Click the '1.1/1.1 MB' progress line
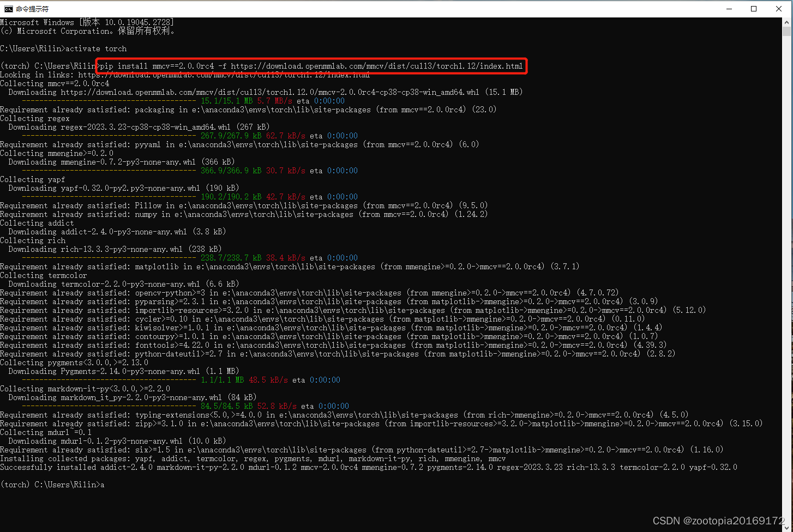This screenshot has width=793, height=532. pyautogui.click(x=181, y=380)
